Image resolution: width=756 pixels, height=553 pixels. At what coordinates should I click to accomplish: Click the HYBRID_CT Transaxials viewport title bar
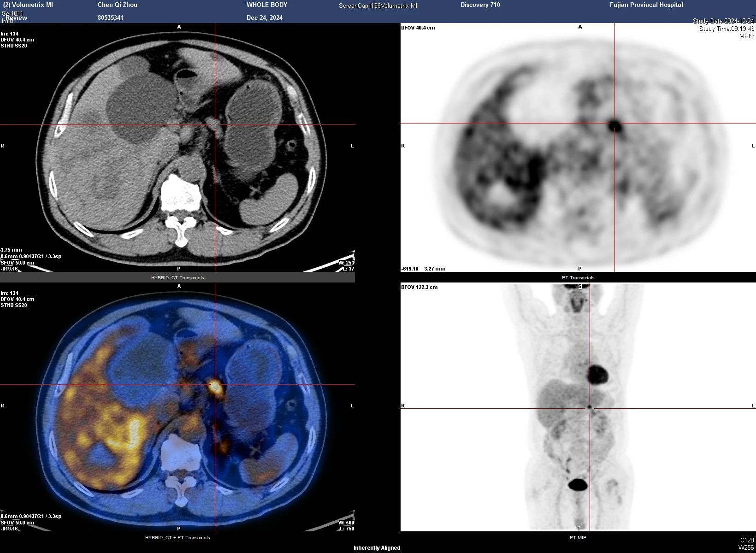[x=177, y=277]
